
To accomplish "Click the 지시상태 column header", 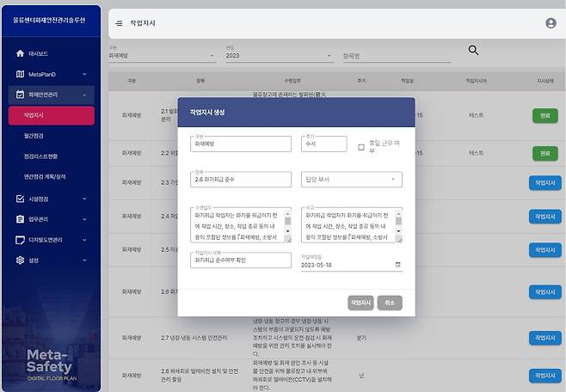I will 545,81.
